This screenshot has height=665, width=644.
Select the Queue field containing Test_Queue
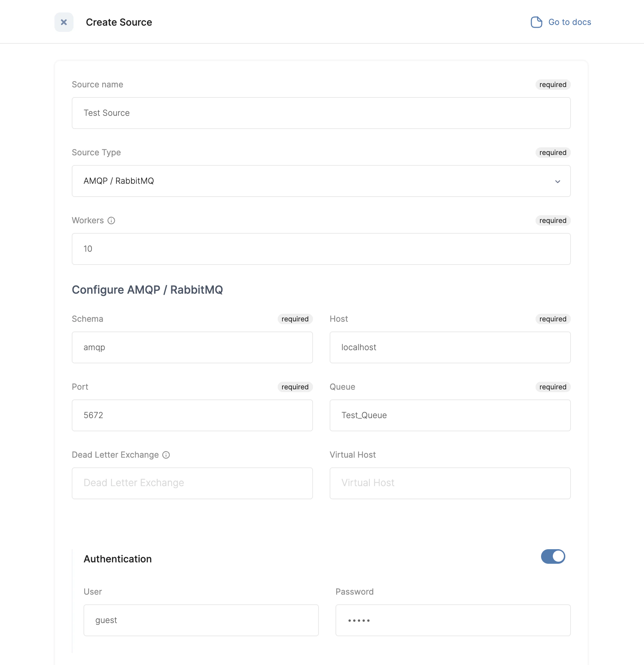click(x=450, y=415)
